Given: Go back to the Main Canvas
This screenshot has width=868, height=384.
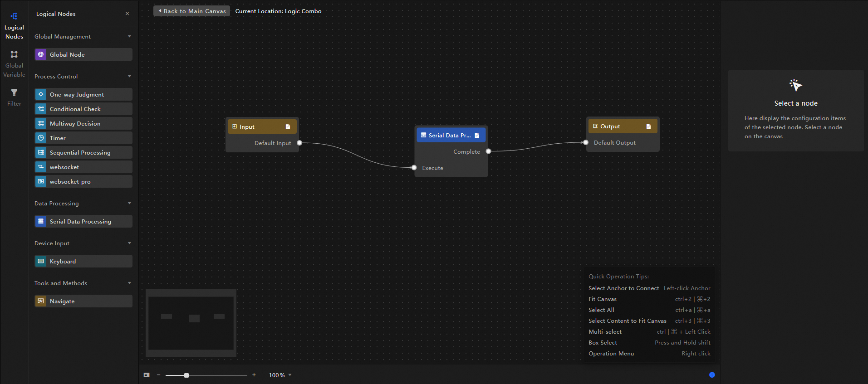Looking at the screenshot, I should pyautogui.click(x=191, y=11).
